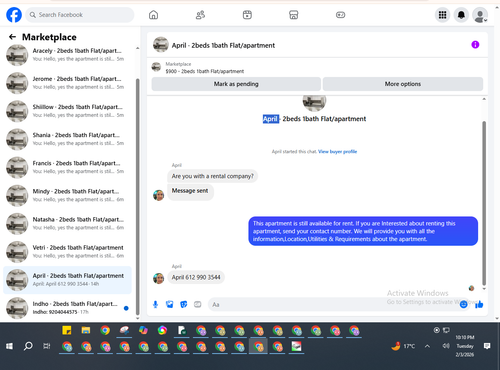Open Indho's unread conversation

coord(68,308)
